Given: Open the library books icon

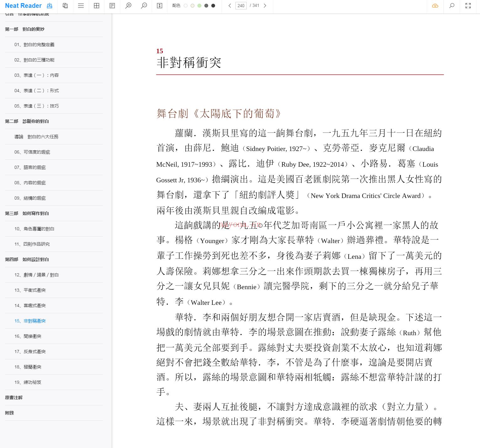Looking at the screenshot, I should tap(65, 6).
